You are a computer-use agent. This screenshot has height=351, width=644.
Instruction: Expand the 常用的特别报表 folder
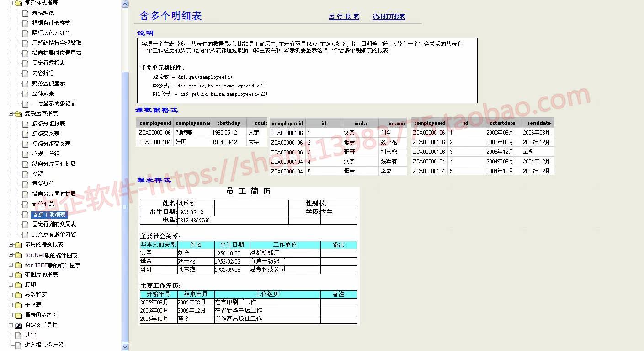[11, 244]
